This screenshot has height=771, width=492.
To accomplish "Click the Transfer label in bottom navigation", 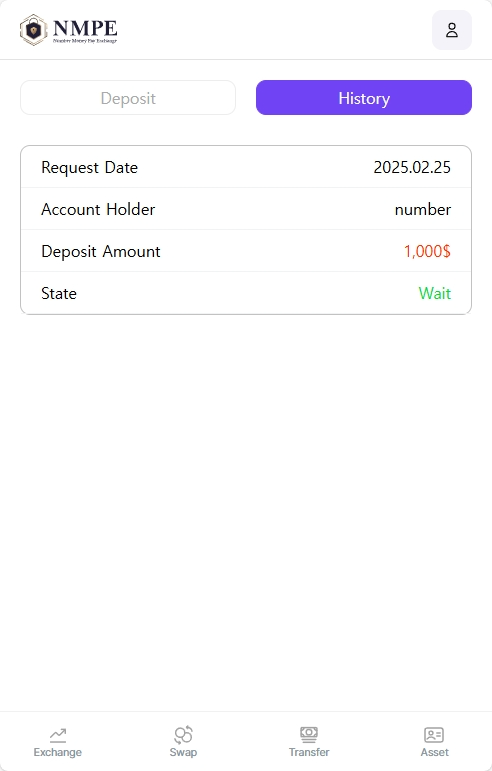I will pyautogui.click(x=309, y=752).
